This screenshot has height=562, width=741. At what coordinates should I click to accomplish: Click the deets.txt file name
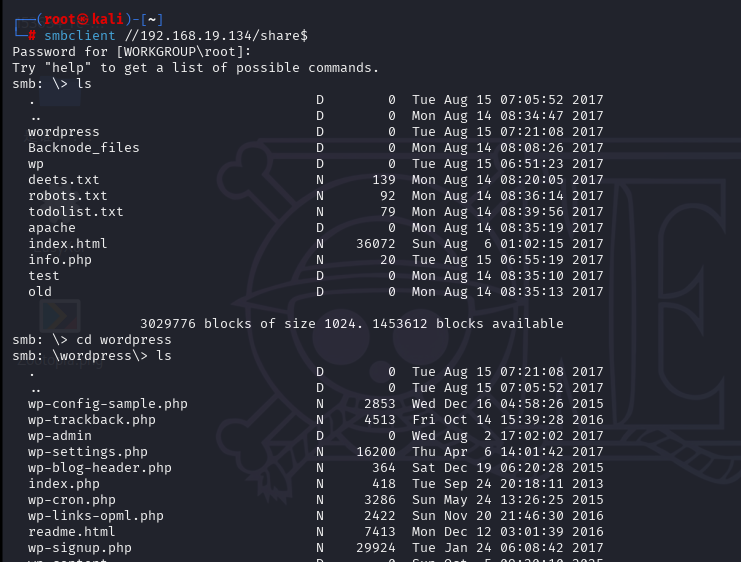click(x=63, y=179)
